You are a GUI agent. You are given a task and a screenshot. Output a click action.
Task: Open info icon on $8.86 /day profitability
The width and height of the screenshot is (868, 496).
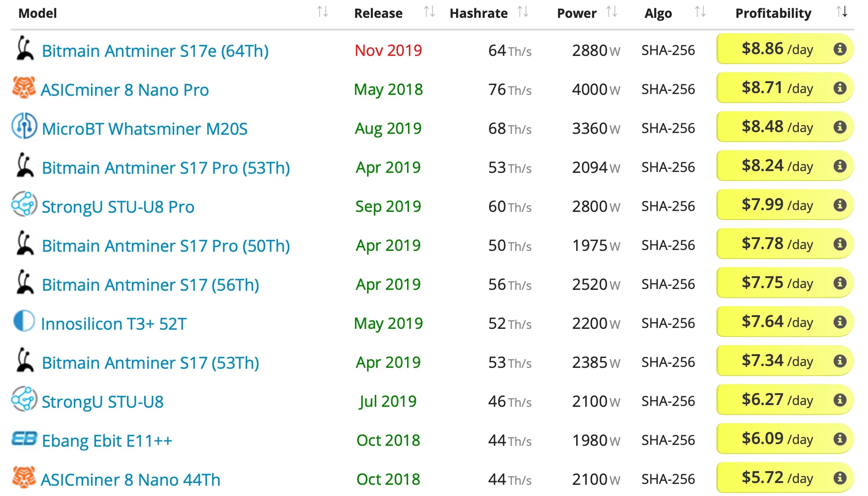pos(840,49)
